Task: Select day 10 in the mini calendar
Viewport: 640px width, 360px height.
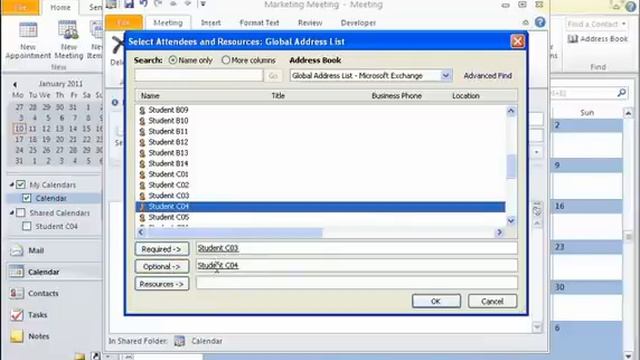Action: [x=19, y=129]
